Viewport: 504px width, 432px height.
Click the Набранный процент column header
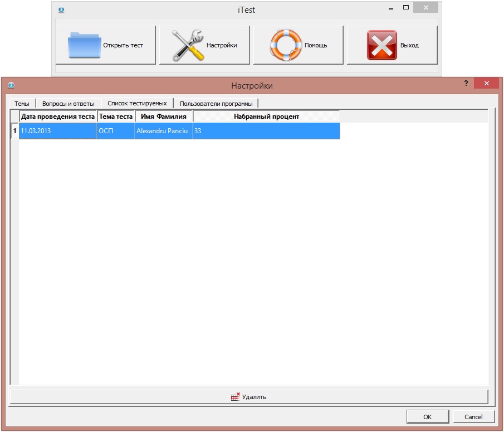(266, 117)
